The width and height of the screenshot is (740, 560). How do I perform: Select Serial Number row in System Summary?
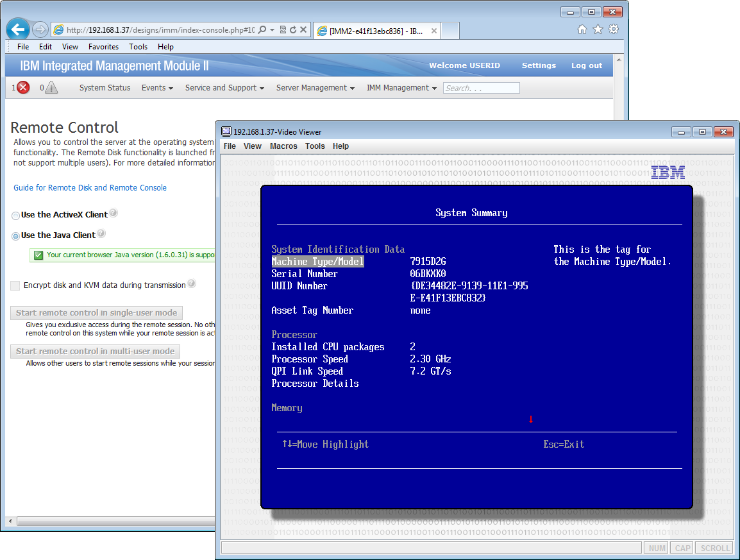point(305,274)
